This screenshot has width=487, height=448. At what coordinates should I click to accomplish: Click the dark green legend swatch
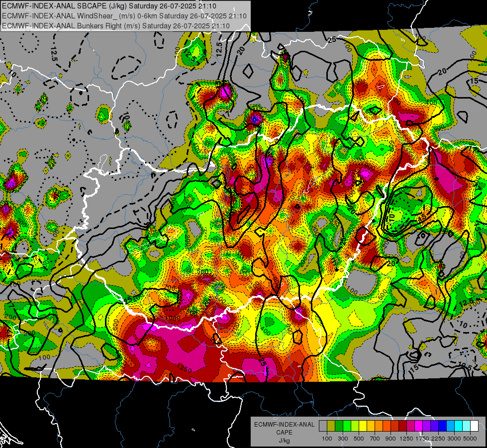pos(339,426)
